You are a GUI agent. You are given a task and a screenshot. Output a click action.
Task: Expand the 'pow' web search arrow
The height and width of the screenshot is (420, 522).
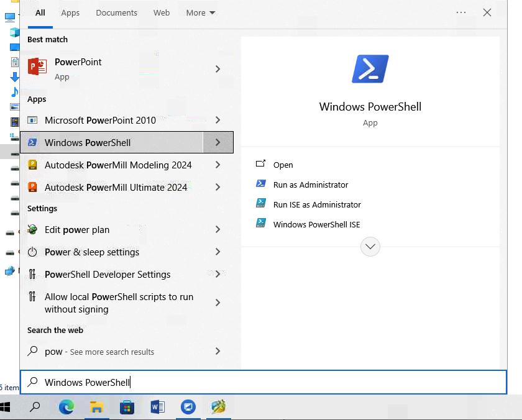[217, 351]
